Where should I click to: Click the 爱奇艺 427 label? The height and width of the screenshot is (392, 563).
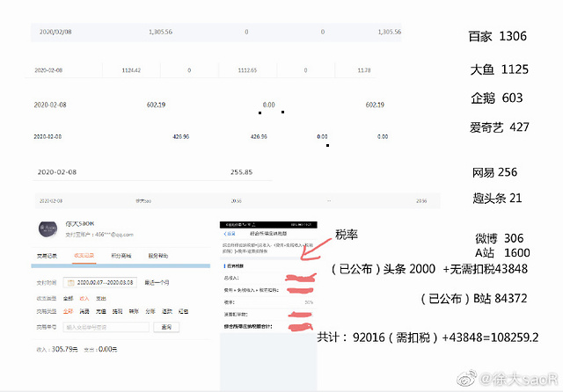[500, 127]
